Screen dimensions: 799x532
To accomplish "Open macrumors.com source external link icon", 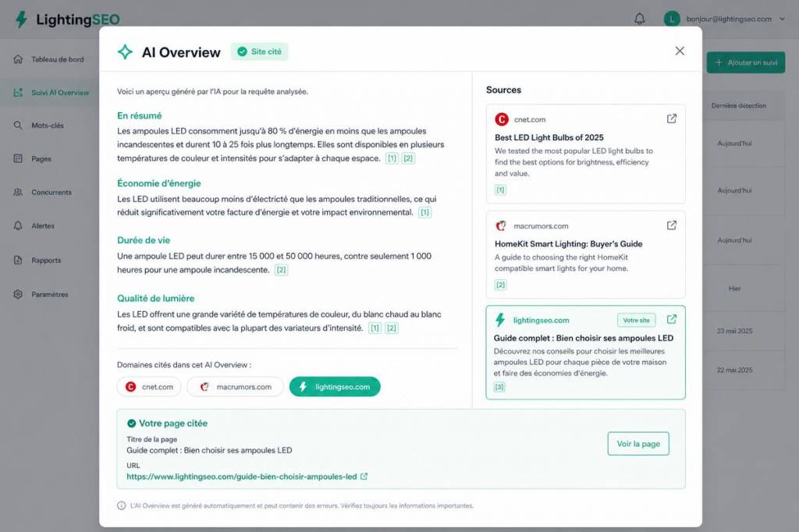I will click(x=672, y=225).
